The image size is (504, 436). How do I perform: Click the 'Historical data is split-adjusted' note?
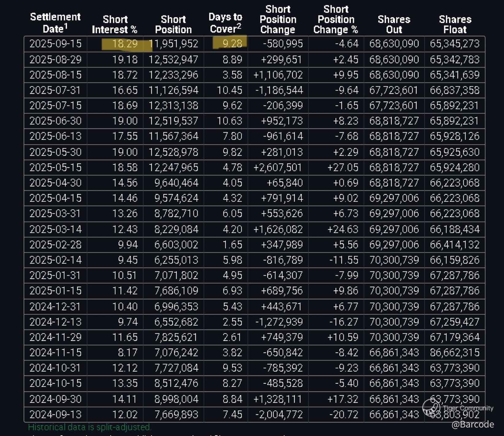[x=90, y=427]
